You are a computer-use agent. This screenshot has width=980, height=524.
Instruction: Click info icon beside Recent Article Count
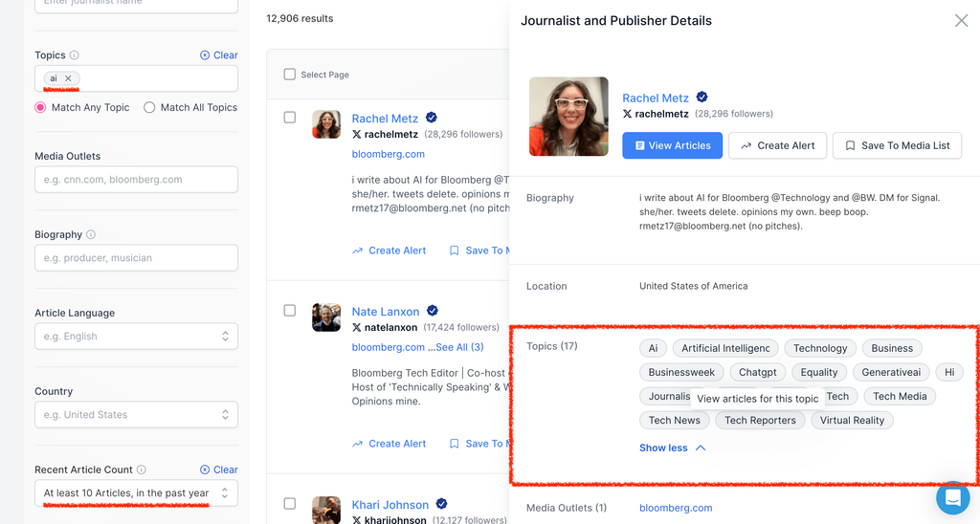click(142, 469)
